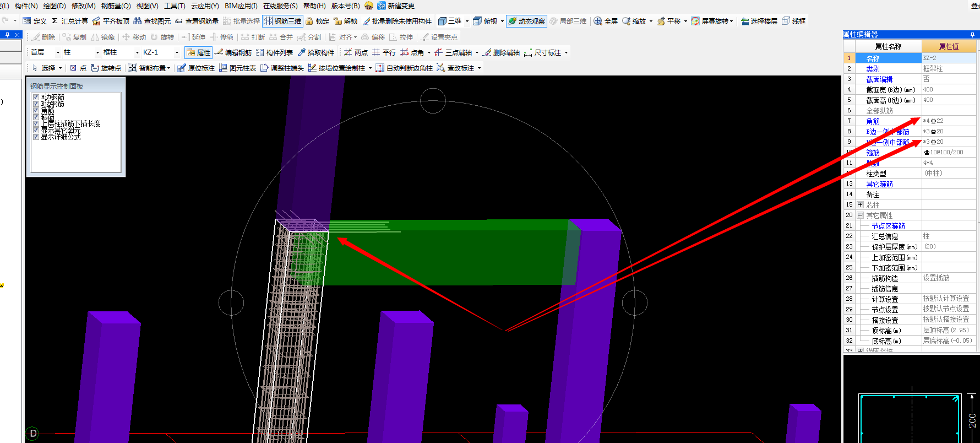Toggle the 箍筋 checkbox
The image size is (980, 443).
[36, 117]
